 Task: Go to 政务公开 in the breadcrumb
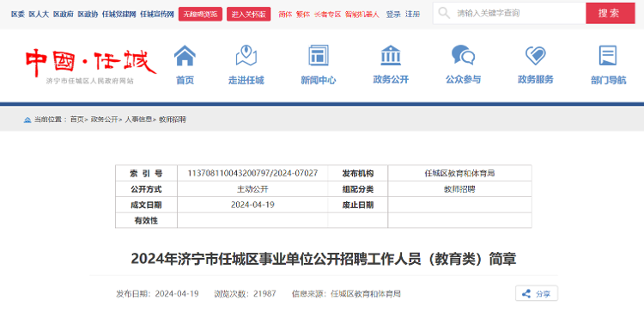tap(104, 120)
